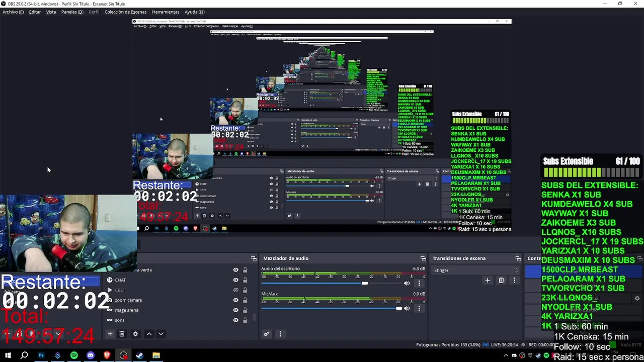Toggle lock on mage arena source

[245, 310]
